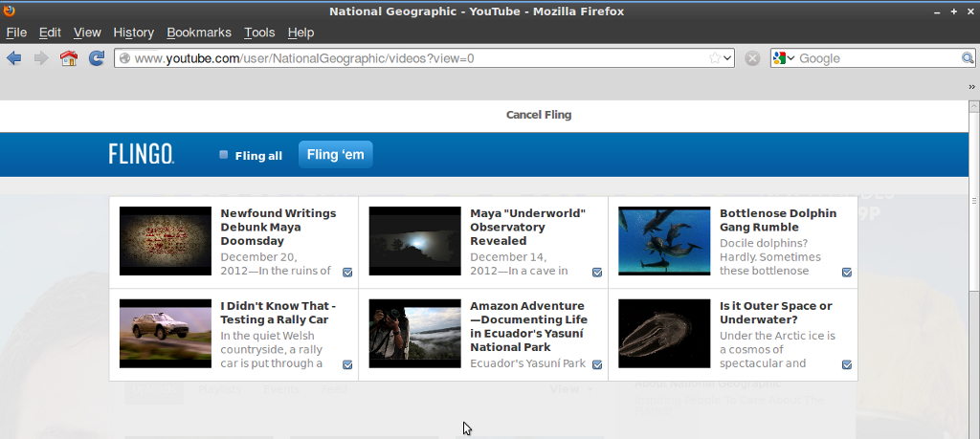Open the History menu
The width and height of the screenshot is (980, 439).
tap(133, 33)
